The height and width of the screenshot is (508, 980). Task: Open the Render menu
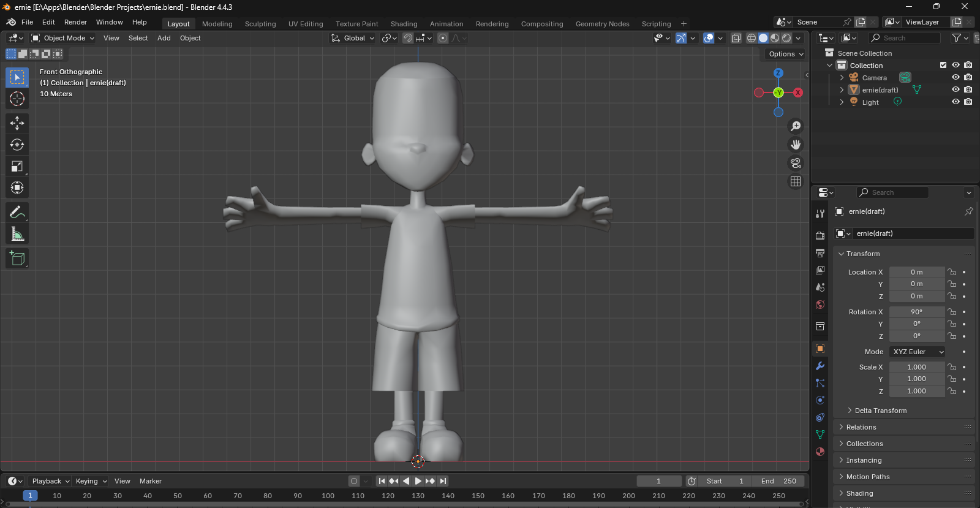76,22
